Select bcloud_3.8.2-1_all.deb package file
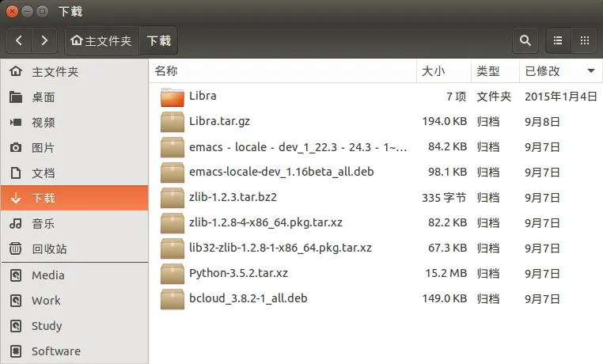 tap(248, 299)
